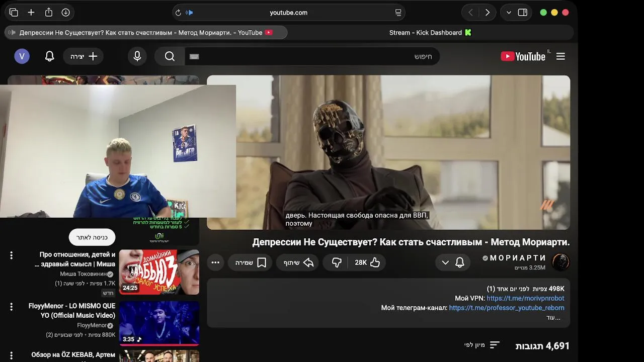Image resolution: width=644 pixels, height=362 pixels.
Task: Click the Safari share icon
Action: point(48,13)
